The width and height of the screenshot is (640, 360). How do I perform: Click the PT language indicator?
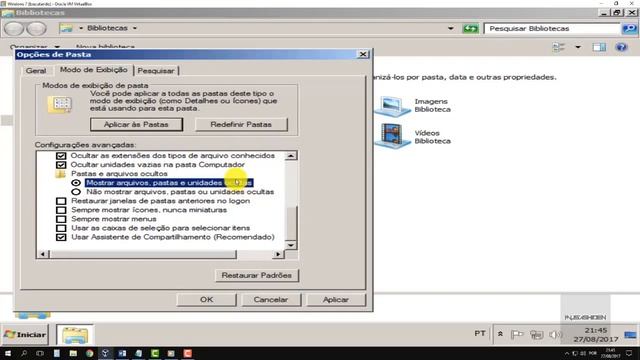point(480,334)
